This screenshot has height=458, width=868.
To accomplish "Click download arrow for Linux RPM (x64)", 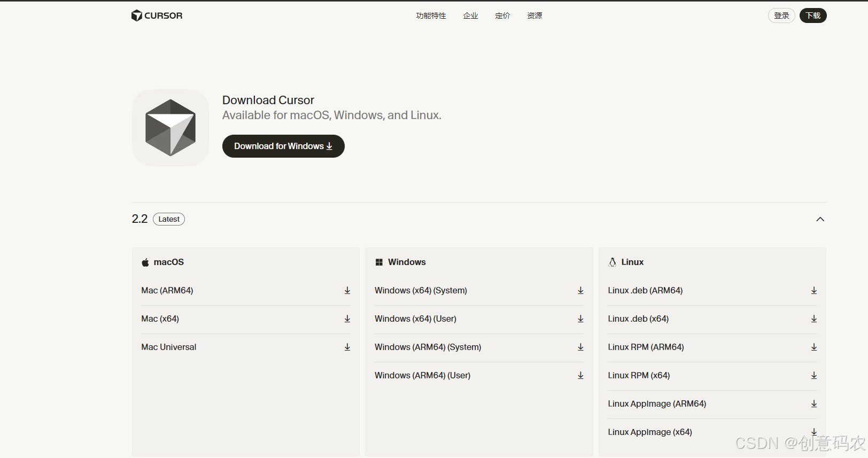I will point(814,375).
